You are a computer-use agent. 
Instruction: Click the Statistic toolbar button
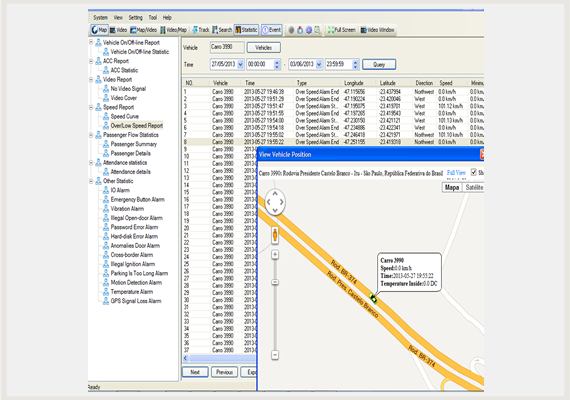[246, 30]
